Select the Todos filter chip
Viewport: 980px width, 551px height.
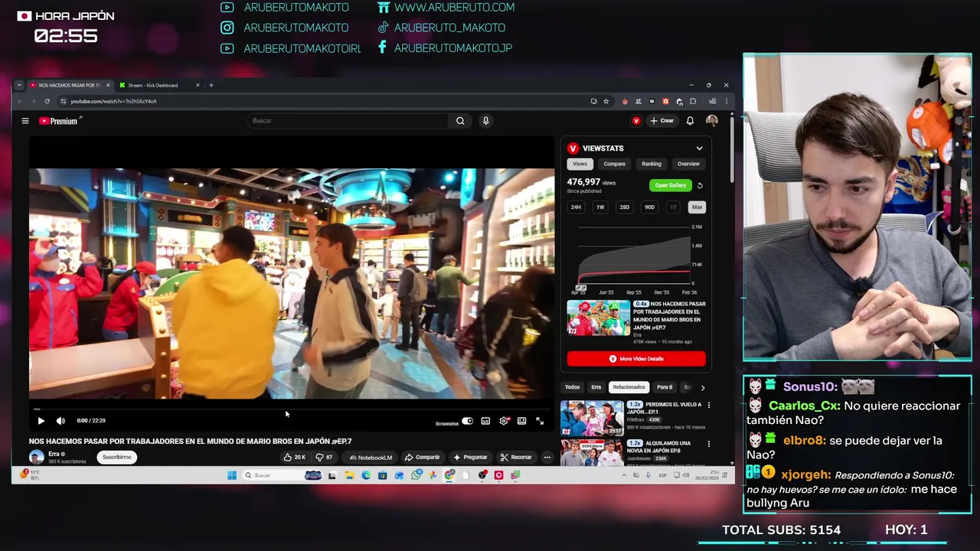(572, 387)
